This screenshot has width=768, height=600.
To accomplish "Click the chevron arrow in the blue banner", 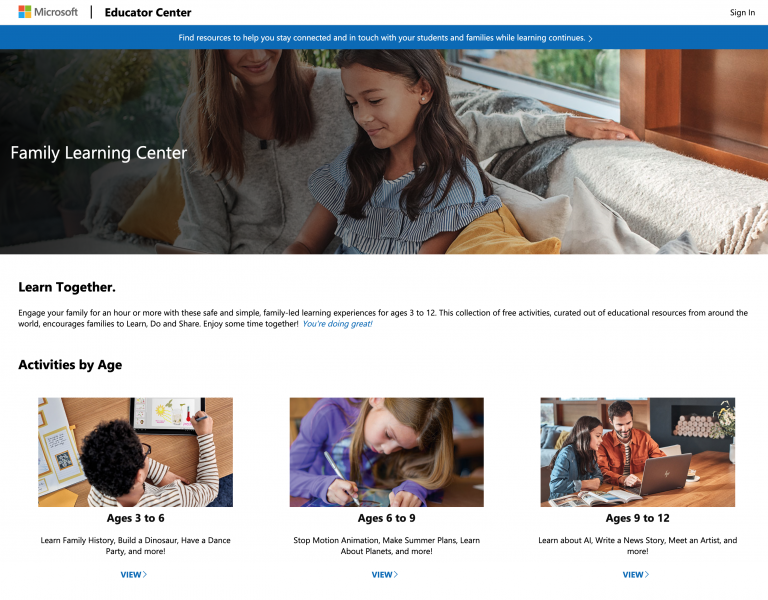I will click(591, 39).
